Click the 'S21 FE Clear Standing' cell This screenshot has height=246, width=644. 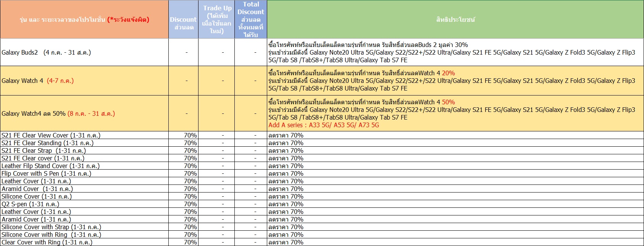coord(84,143)
